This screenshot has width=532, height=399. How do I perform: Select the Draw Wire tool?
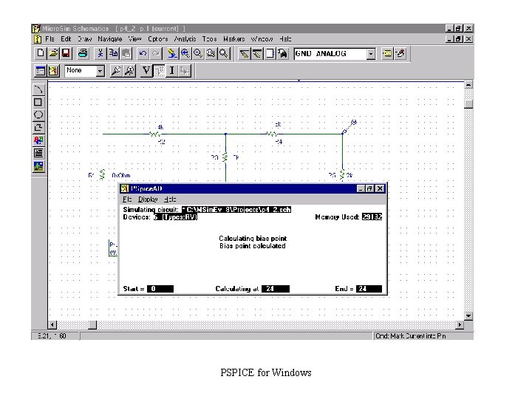244,53
